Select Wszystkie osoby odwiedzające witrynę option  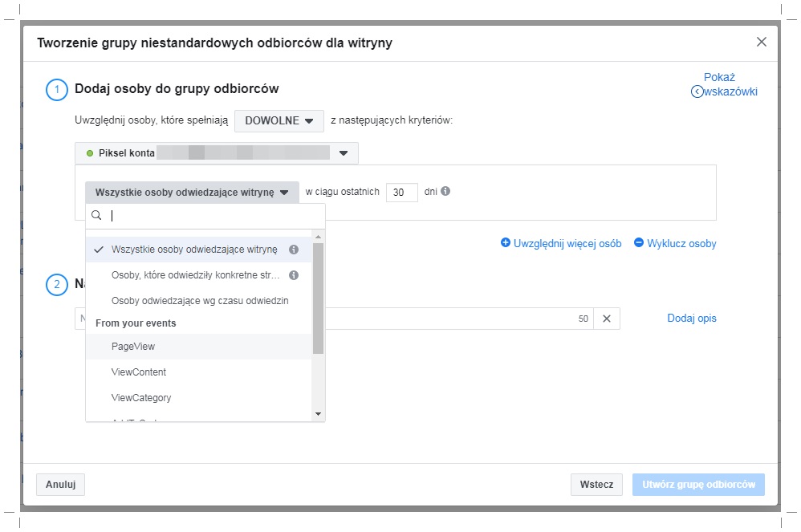199,250
